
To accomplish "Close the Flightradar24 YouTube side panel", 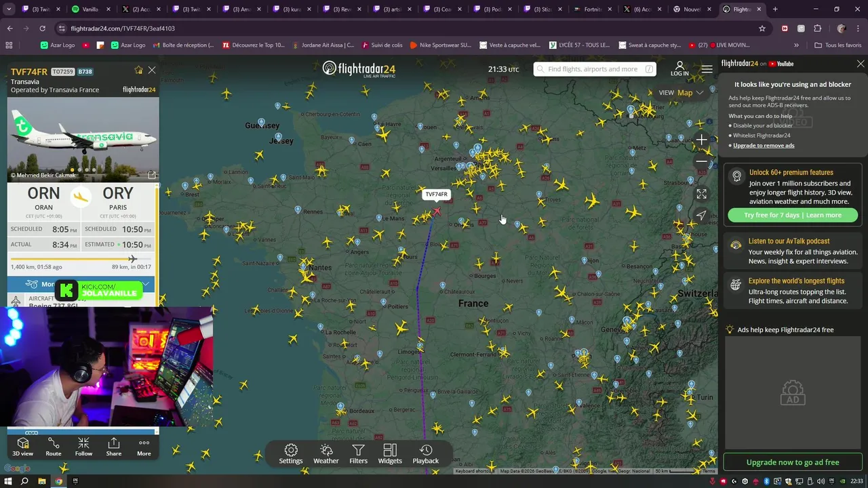I will [x=861, y=64].
